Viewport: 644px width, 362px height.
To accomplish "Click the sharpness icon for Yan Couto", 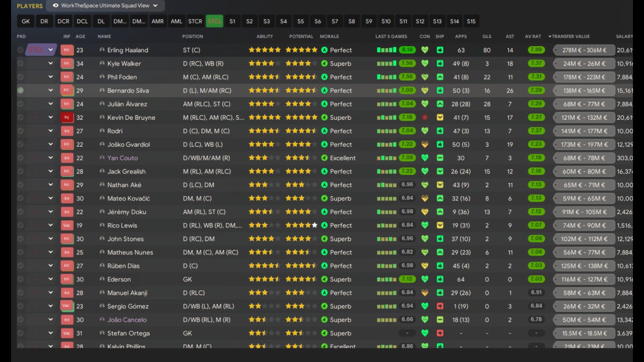I will coord(440,158).
